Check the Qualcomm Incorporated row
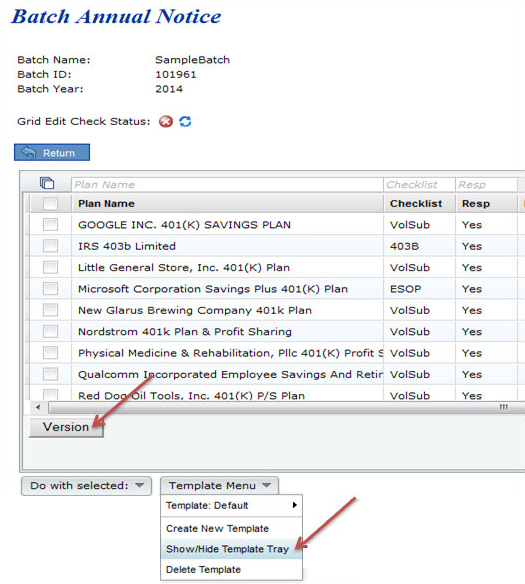 [x=50, y=374]
